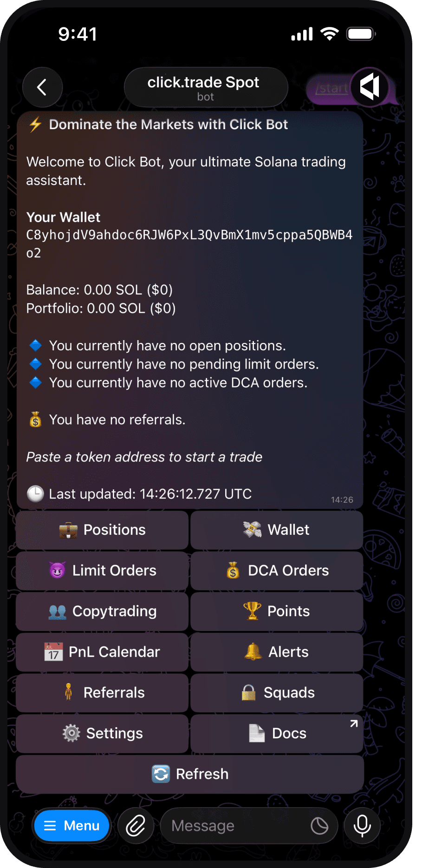Open the Wallet panel

coord(276,529)
